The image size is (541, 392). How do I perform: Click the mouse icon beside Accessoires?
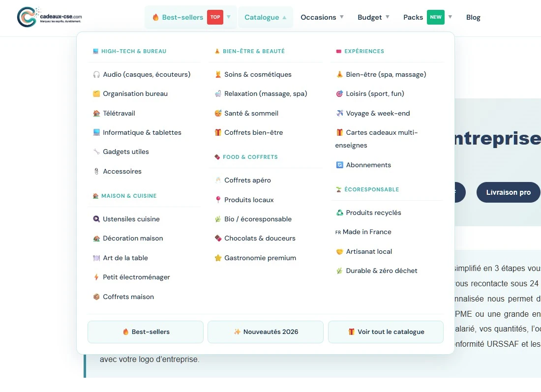click(x=96, y=172)
